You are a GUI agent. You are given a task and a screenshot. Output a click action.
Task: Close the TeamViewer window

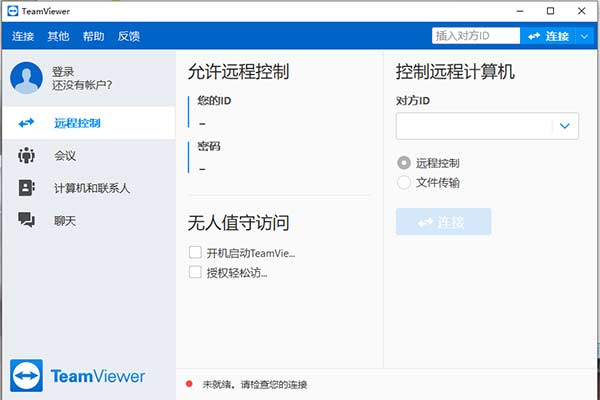coord(581,11)
